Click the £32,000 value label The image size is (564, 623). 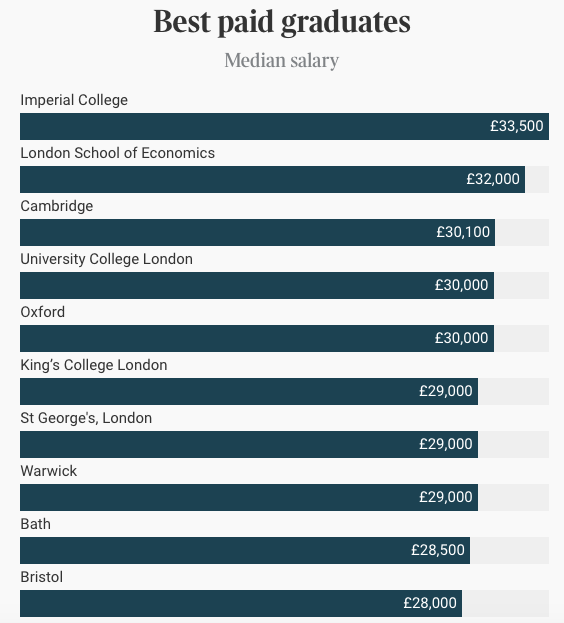[493, 179]
